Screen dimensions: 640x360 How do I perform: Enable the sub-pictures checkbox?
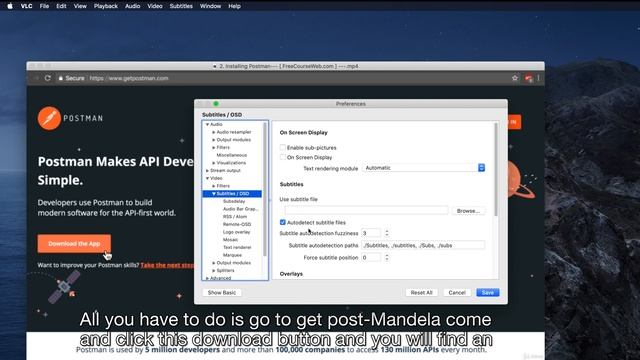282,147
